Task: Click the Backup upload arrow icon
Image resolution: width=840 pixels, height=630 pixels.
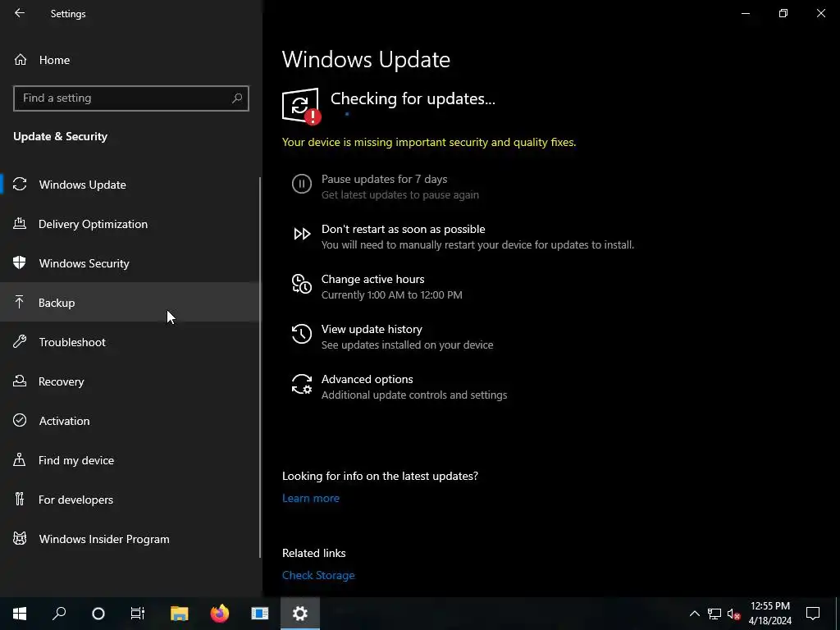Action: pyautogui.click(x=20, y=302)
